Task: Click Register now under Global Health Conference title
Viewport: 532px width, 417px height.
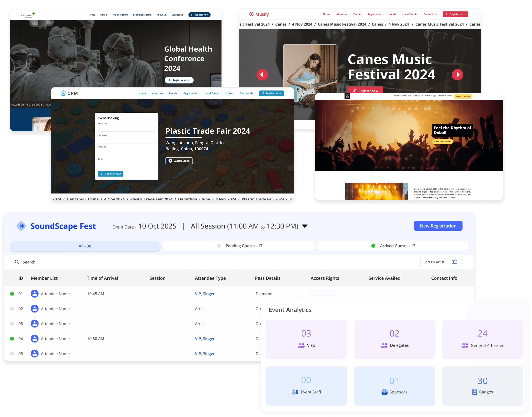Action: 179,80
